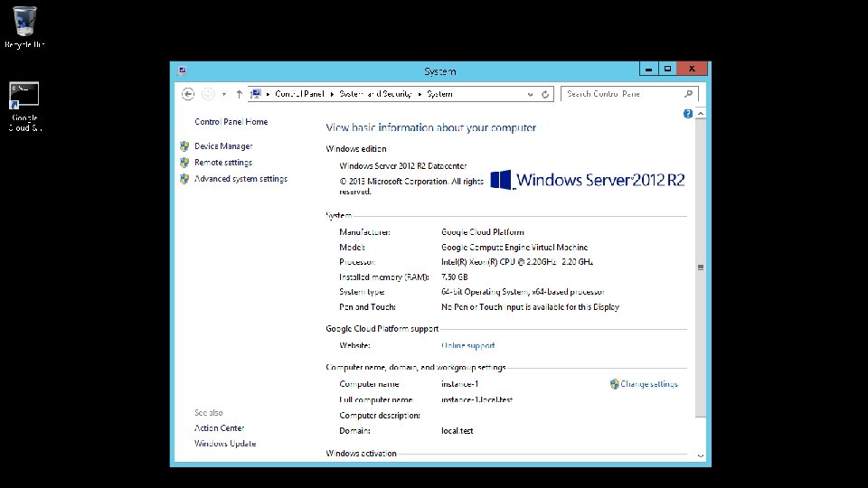
Task: Expand the first breadcrumb arrow beside computer icon
Action: [x=268, y=94]
